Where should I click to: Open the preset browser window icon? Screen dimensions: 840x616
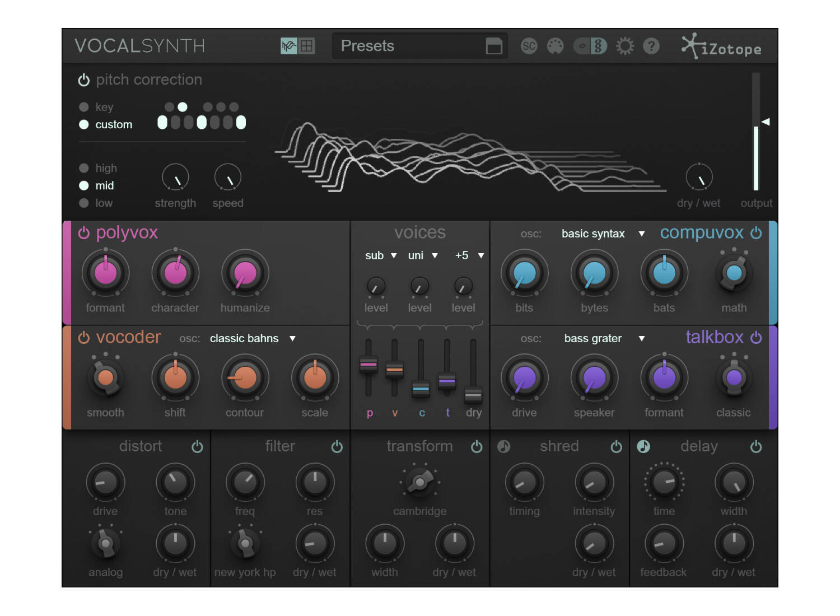coord(494,46)
